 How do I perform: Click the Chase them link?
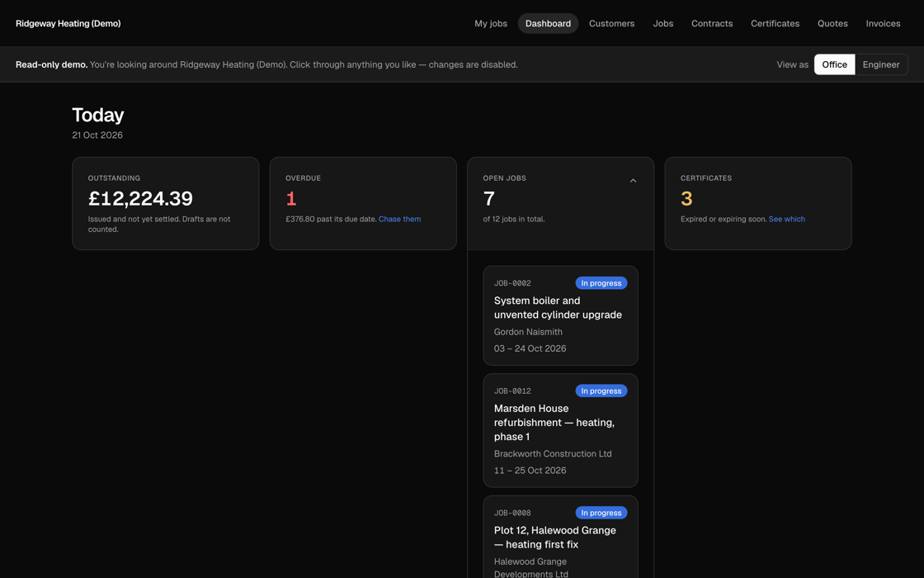pos(399,219)
